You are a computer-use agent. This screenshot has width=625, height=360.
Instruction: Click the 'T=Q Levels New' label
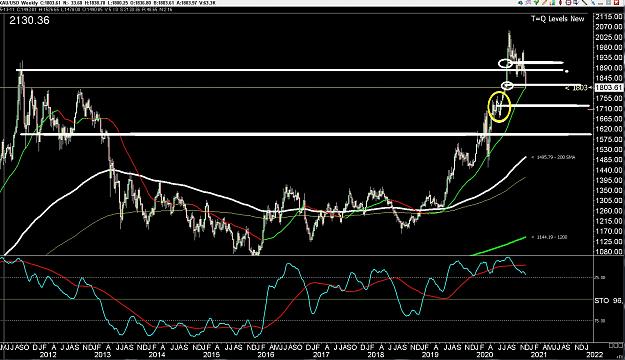(x=558, y=19)
